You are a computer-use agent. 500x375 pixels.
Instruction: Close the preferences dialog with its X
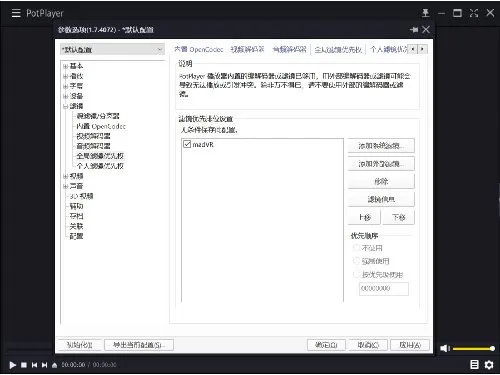pyautogui.click(x=426, y=29)
